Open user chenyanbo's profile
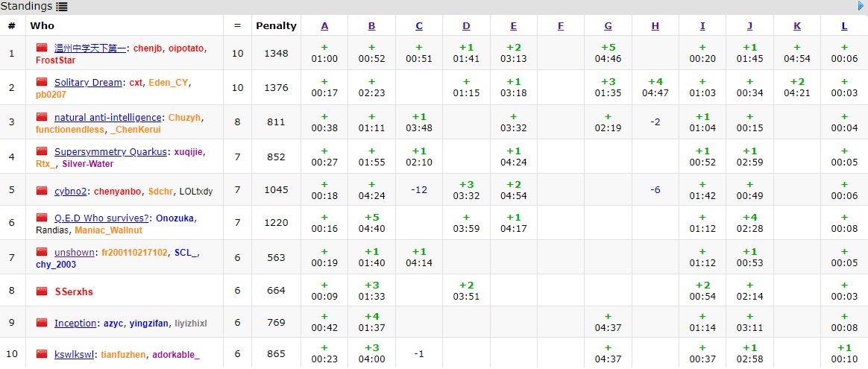Screen dimensions: 868x369 click(x=119, y=192)
